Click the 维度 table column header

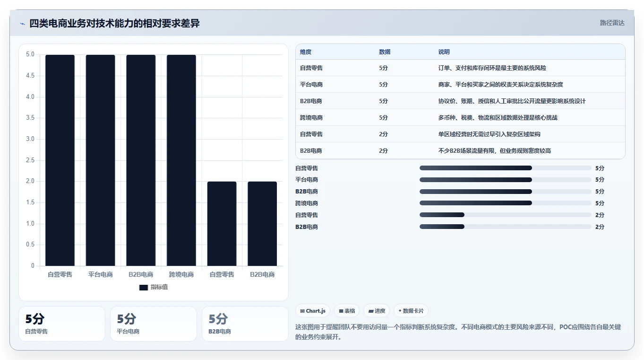tap(306, 52)
